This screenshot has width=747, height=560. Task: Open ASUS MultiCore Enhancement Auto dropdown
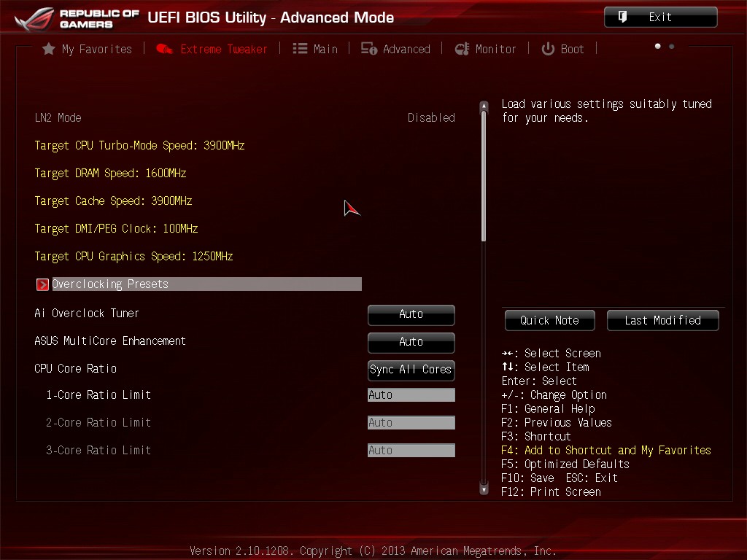[x=411, y=343]
